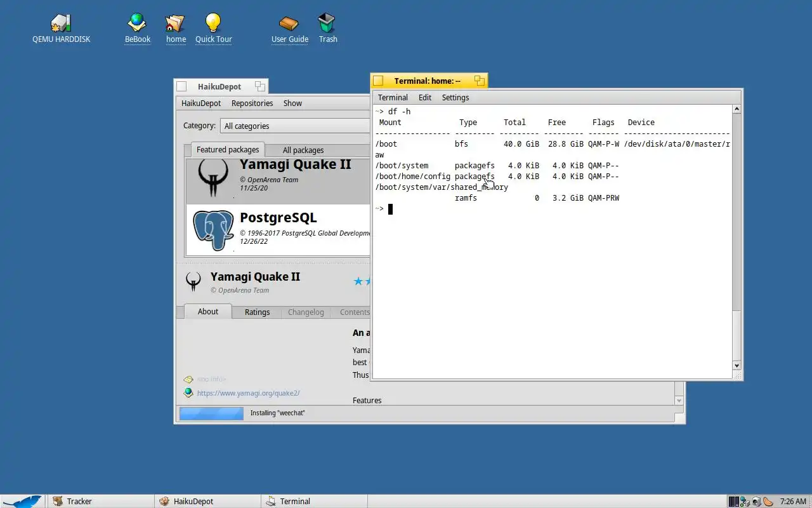Click the globe icon beside the yamagi.org link
Viewport: 812px width, 508px height.
[188, 393]
